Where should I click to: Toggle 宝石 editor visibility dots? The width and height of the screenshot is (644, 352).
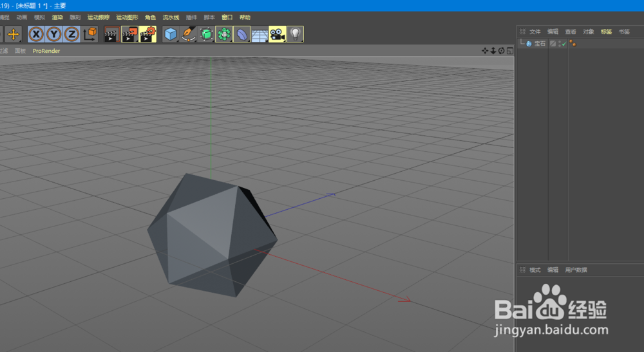tap(560, 44)
